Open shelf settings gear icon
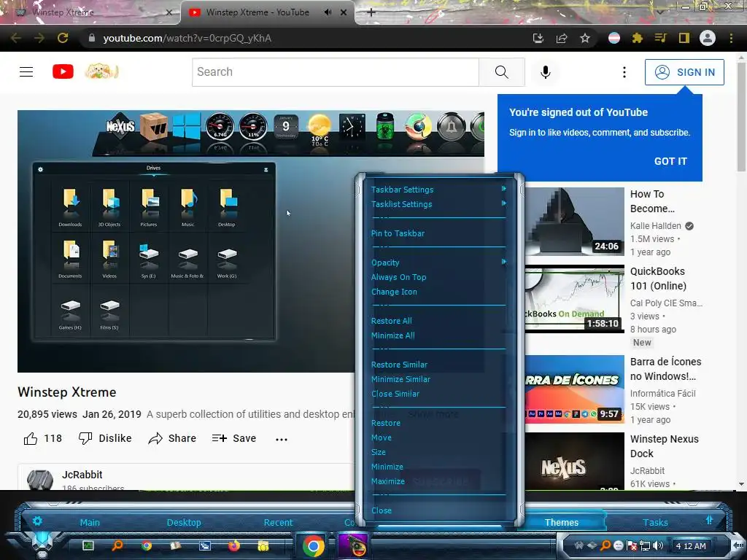 (x=37, y=521)
